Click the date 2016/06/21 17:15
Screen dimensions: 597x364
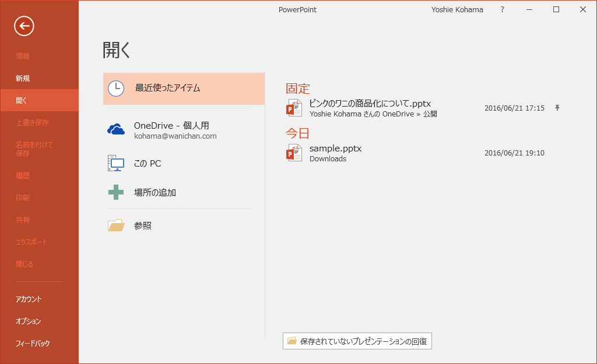pos(514,108)
